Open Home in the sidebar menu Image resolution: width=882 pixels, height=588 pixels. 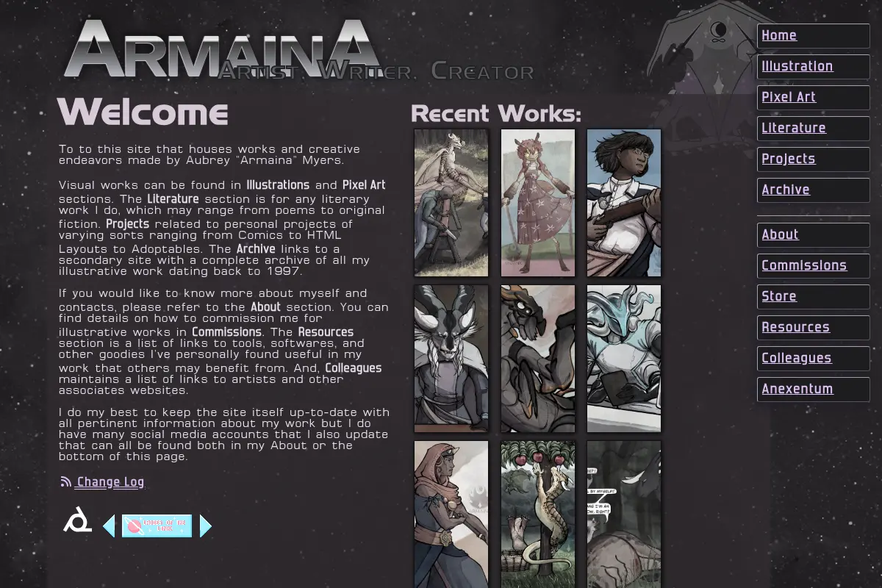coord(813,35)
